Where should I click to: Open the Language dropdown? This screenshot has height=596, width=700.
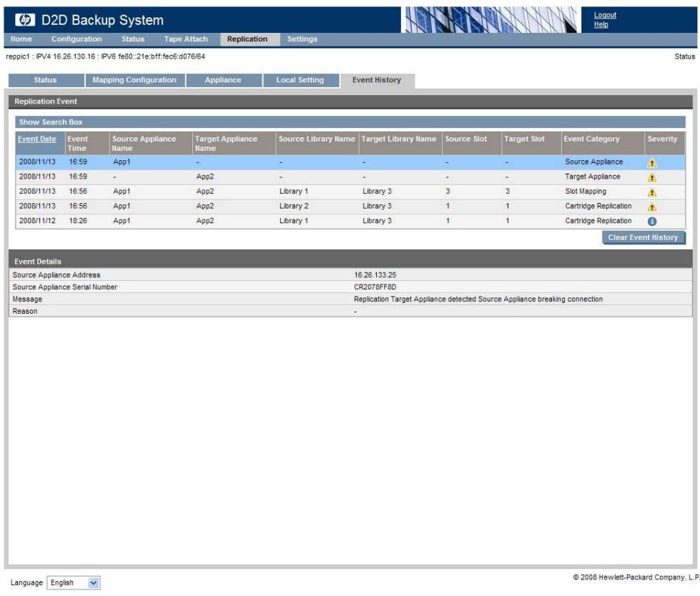[x=74, y=582]
